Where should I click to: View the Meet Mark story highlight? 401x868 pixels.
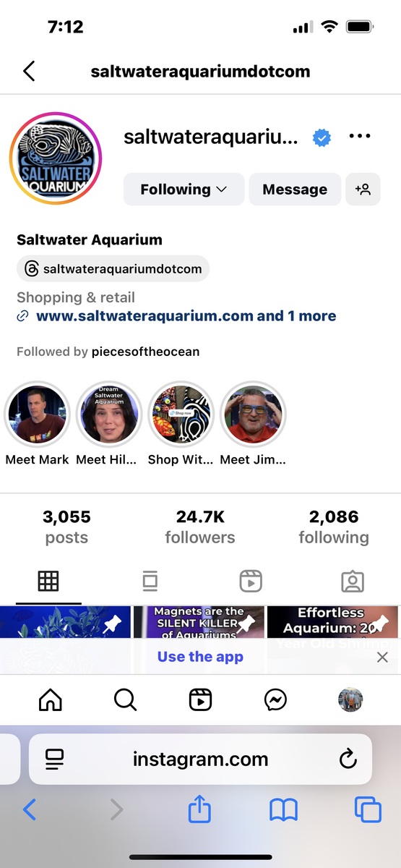tap(38, 415)
